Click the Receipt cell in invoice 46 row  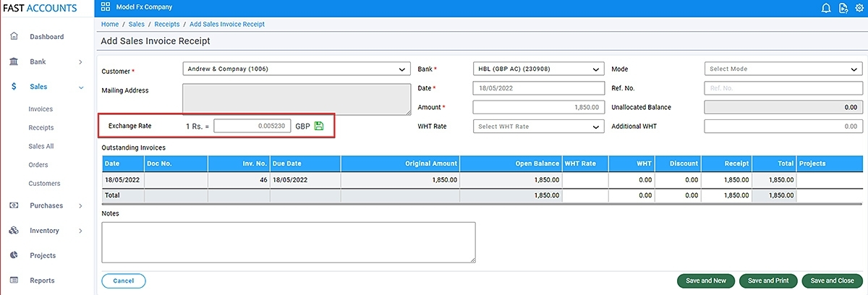click(726, 179)
